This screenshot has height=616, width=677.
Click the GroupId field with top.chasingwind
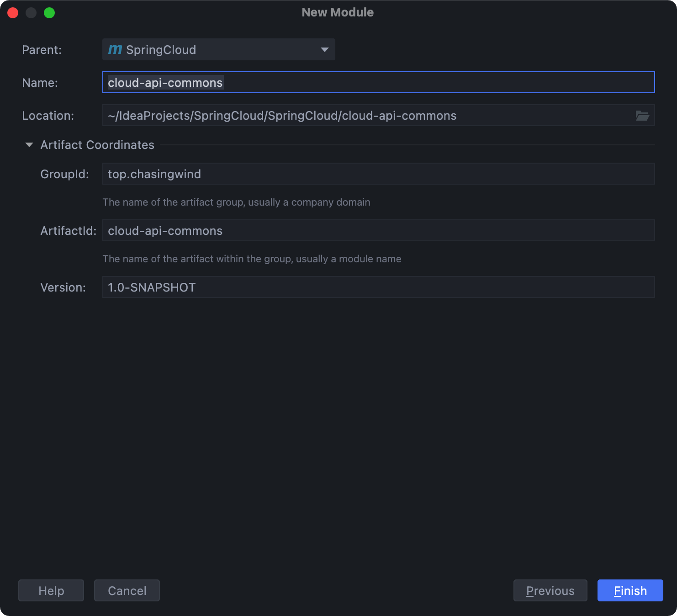[x=378, y=174]
